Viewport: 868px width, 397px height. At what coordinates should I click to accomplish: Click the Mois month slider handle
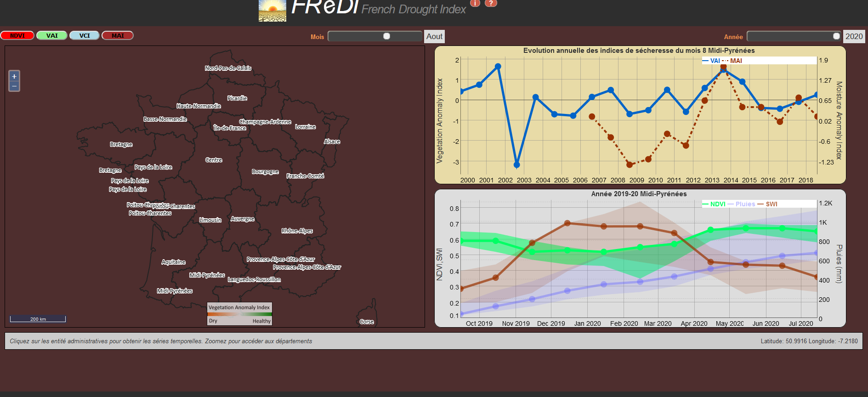coord(386,36)
